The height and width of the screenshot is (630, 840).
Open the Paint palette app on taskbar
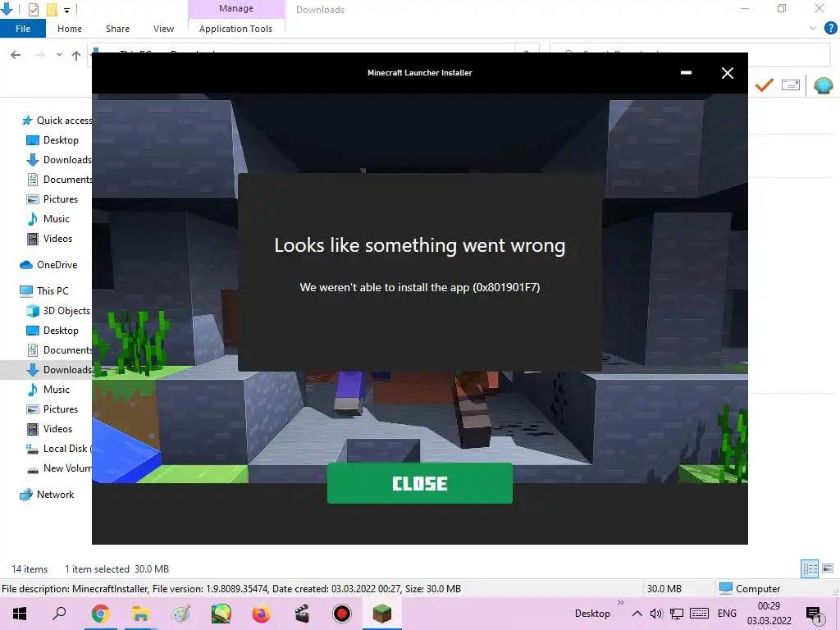tap(180, 614)
